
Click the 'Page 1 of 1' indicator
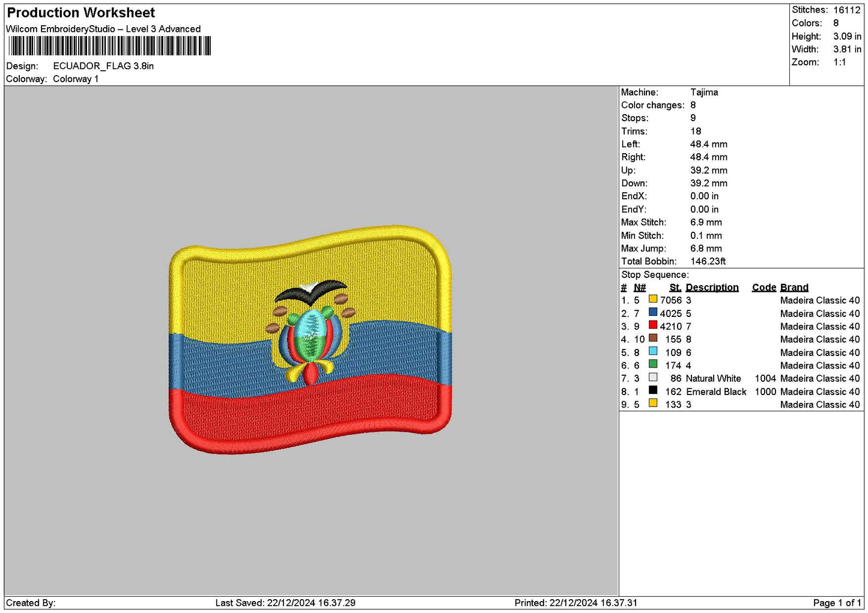pyautogui.click(x=837, y=603)
